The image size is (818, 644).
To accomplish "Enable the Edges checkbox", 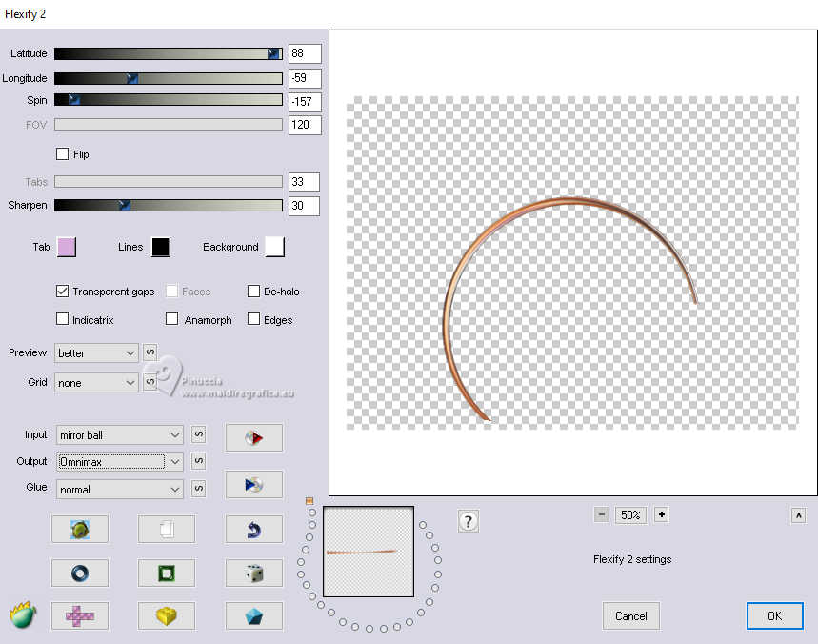I will tap(253, 319).
